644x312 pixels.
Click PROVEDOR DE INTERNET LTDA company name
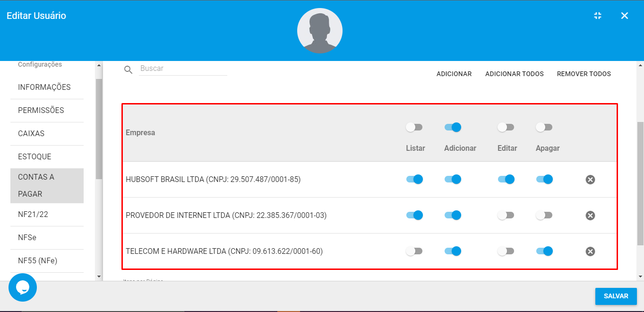[226, 216]
